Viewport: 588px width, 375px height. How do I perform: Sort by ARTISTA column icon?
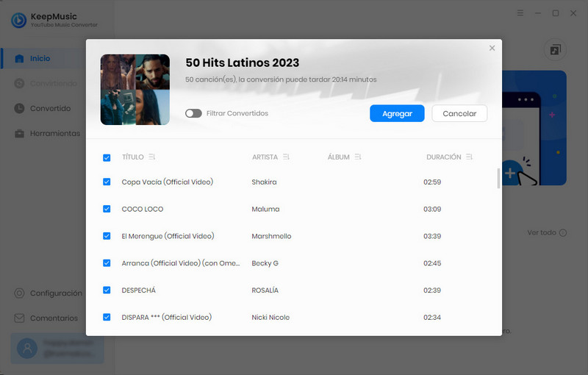point(286,157)
